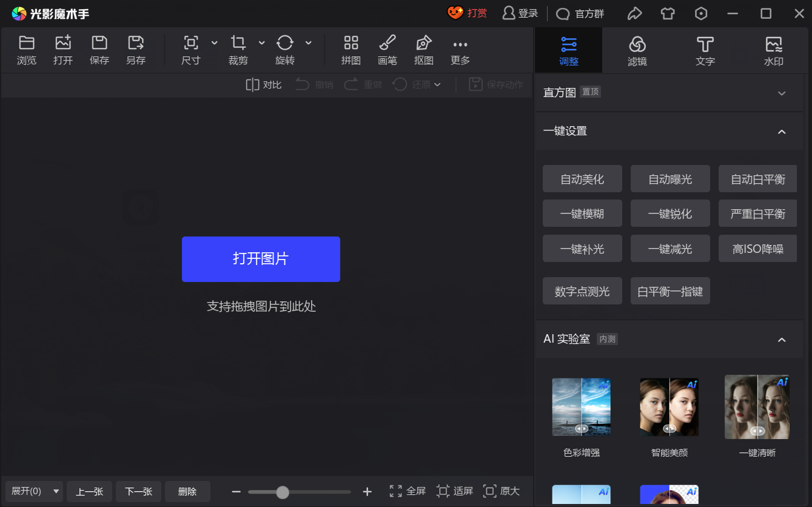Switch to the Filter (滤镜) tab
This screenshot has width=812, height=507.
(637, 50)
